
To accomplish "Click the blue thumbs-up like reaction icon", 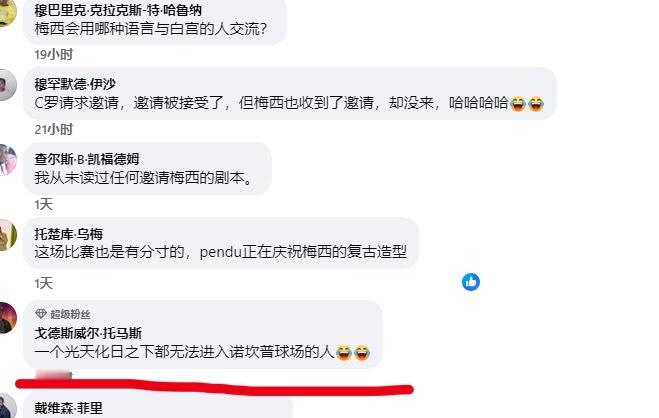I will click(x=471, y=282).
